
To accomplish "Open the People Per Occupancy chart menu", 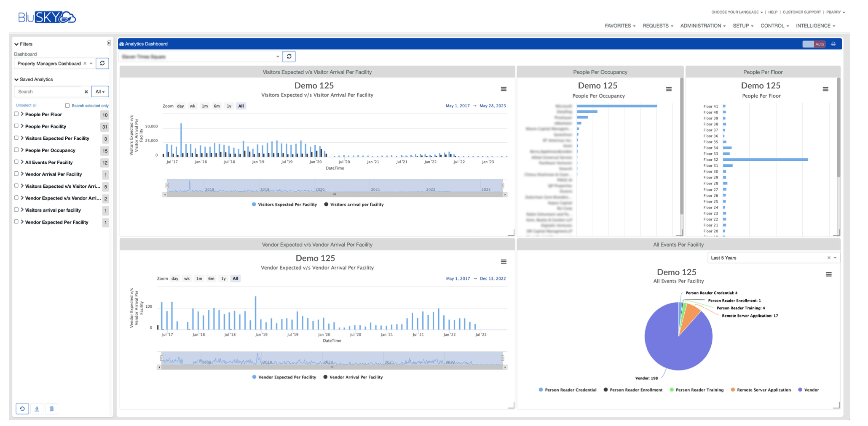I will 669,89.
